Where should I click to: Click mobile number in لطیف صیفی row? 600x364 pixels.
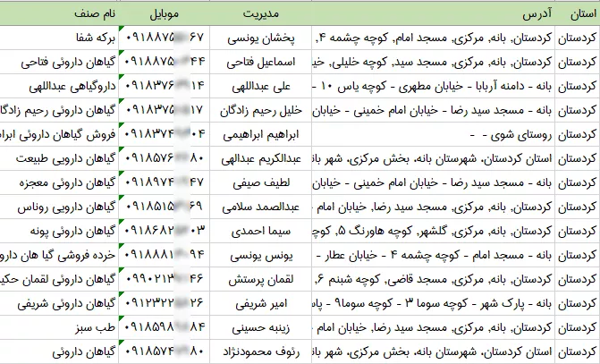[x=165, y=182]
